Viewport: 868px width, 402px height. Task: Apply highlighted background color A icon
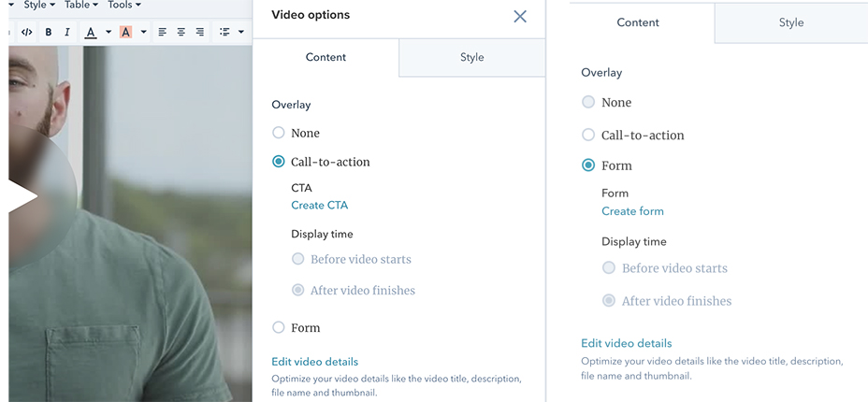point(125,32)
